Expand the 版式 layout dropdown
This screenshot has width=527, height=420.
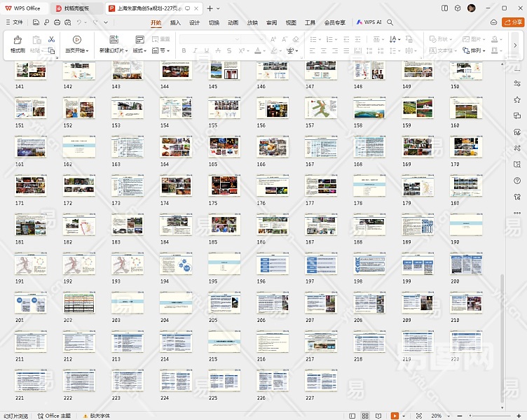click(139, 51)
